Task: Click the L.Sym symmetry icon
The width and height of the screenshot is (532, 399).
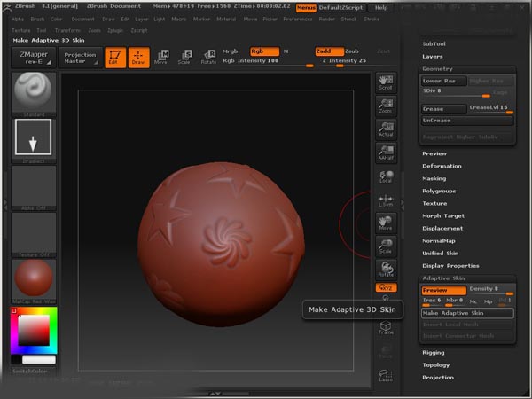Action: (386, 201)
